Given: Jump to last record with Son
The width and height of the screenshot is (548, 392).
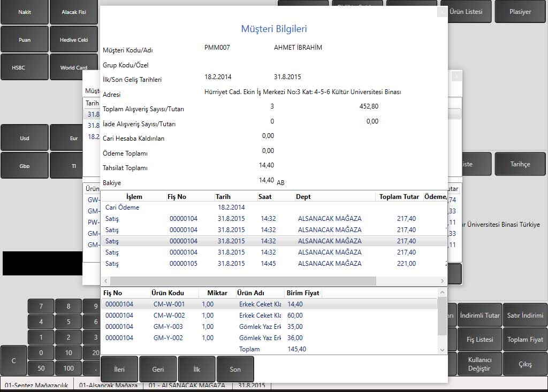Looking at the screenshot, I should click(x=235, y=370).
